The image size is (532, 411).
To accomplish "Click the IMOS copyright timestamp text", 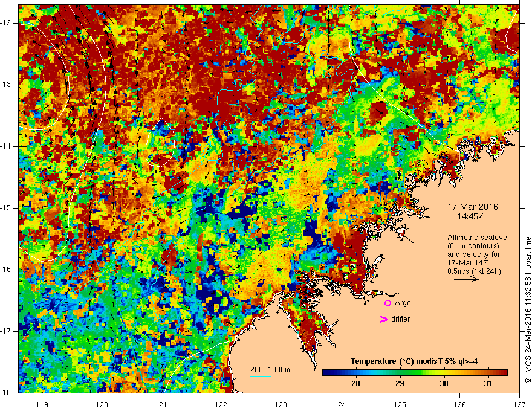I will pos(528,310).
